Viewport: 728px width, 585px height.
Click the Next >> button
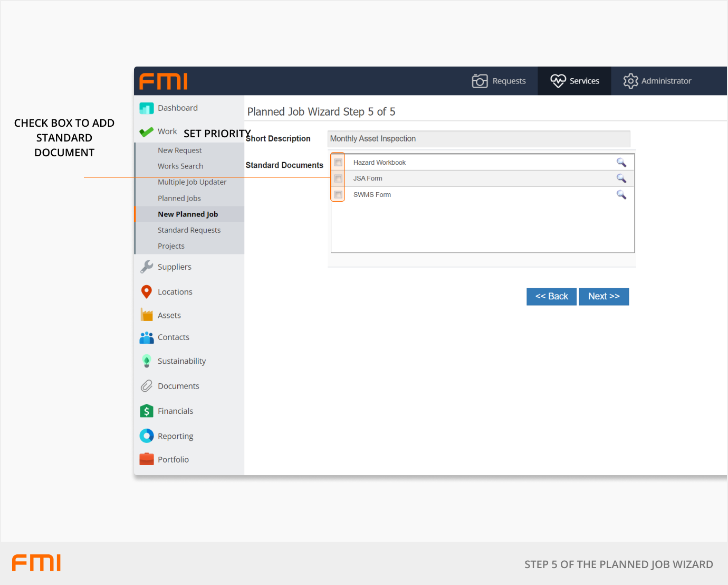604,297
